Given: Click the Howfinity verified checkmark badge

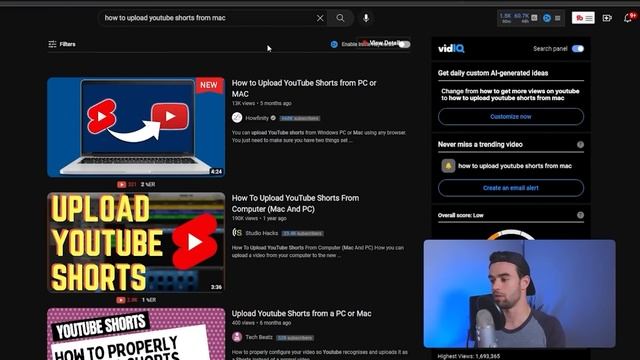Looking at the screenshot, I should (x=273, y=118).
